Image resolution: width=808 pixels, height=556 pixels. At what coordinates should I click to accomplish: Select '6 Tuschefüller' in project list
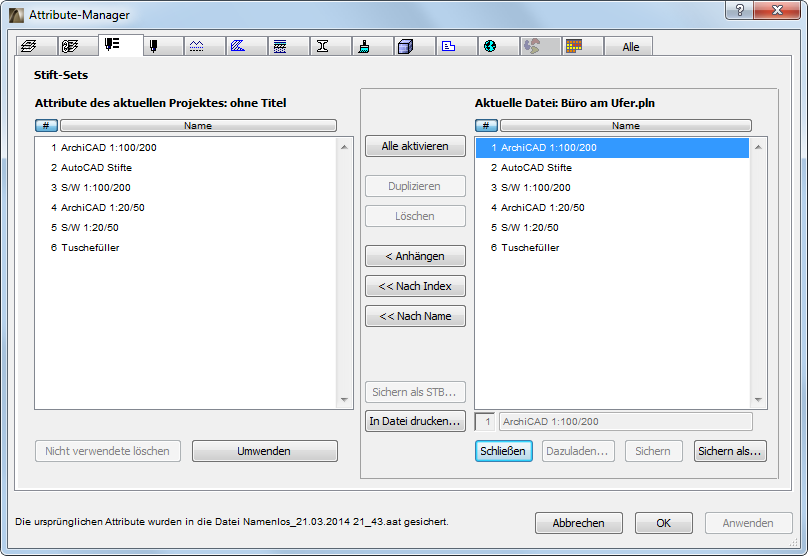(x=186, y=247)
